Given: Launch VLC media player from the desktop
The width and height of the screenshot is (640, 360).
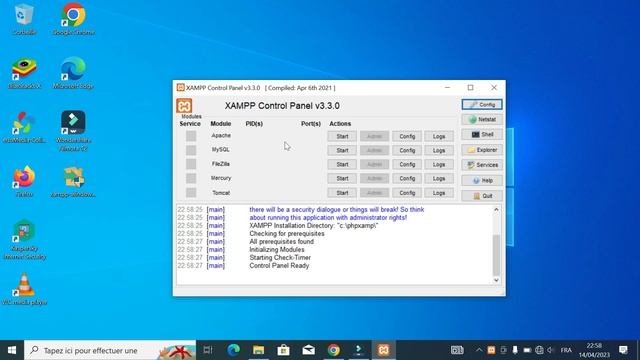Looking at the screenshot, I should tap(24, 289).
